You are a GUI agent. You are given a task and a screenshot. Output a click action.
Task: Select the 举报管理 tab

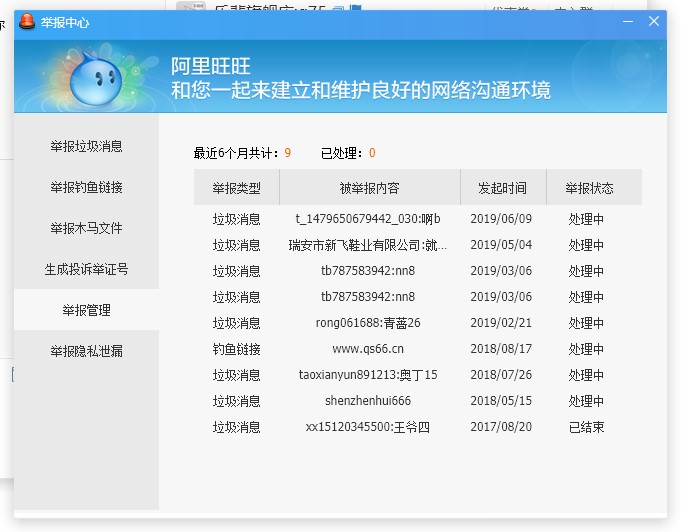click(86, 310)
